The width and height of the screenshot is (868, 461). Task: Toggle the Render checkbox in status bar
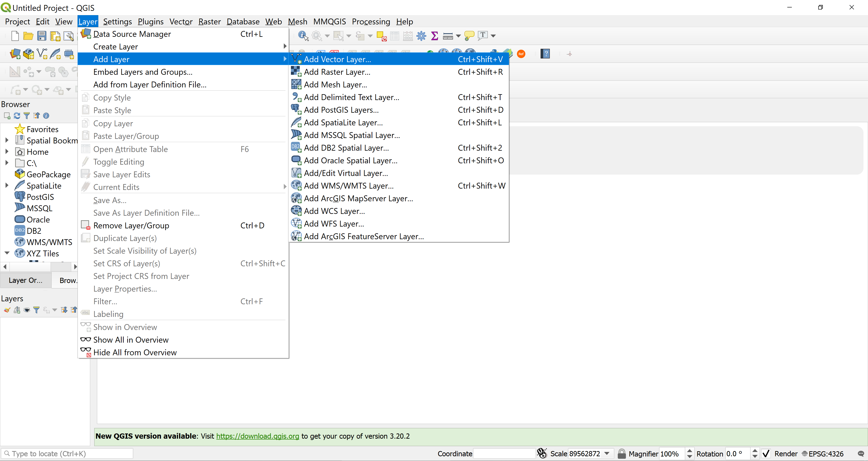766,454
